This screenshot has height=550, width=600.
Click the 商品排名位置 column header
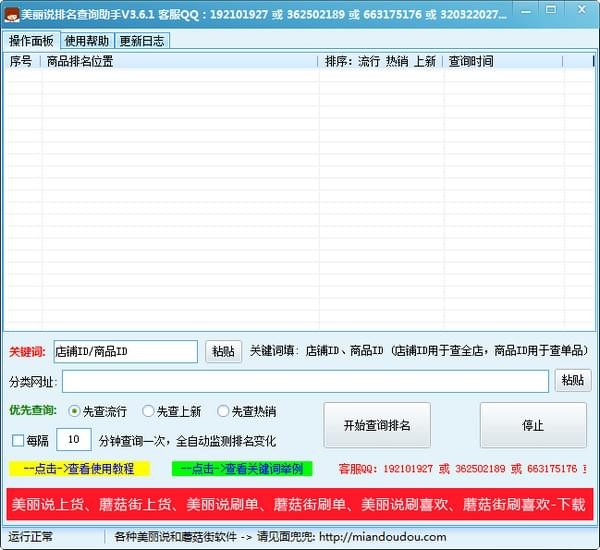click(x=180, y=61)
